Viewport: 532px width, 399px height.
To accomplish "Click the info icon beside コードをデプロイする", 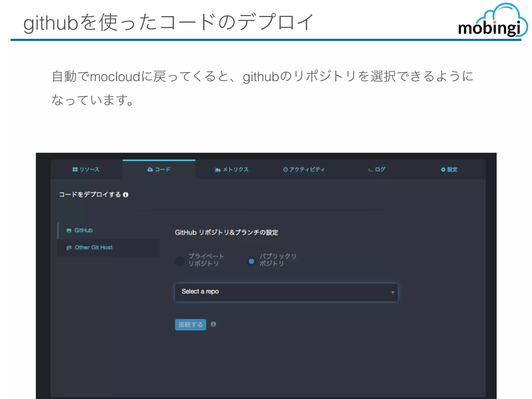I will click(126, 195).
